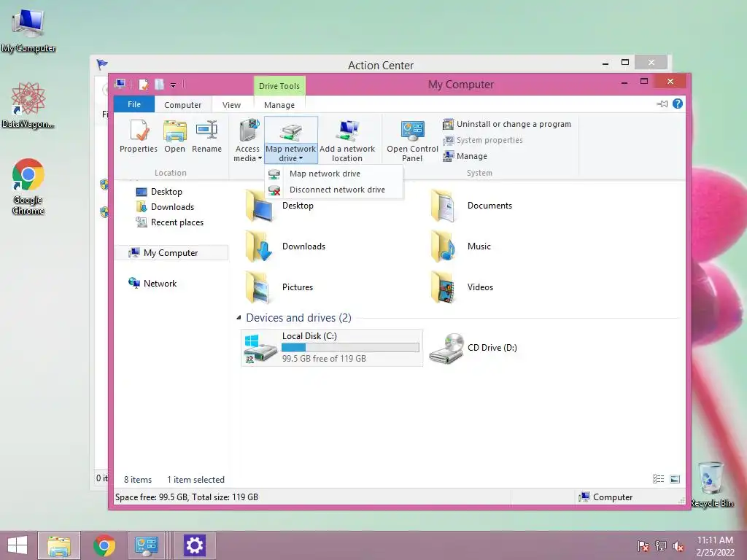The image size is (747, 560).
Task: Switch to details view icon in status bar
Action: click(x=659, y=479)
